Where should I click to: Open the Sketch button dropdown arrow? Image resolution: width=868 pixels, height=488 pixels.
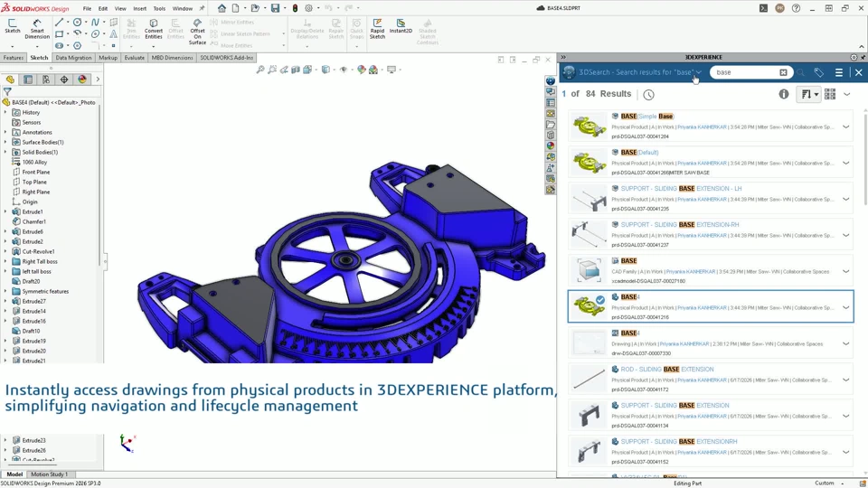coord(12,46)
